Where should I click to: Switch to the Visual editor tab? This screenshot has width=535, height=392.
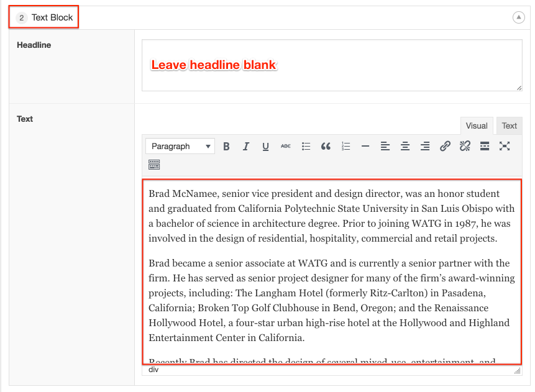click(x=477, y=125)
